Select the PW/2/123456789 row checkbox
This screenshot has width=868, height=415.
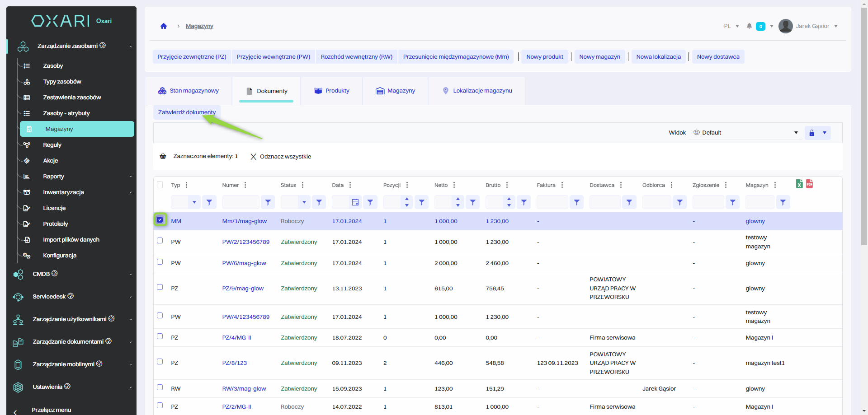(x=160, y=241)
